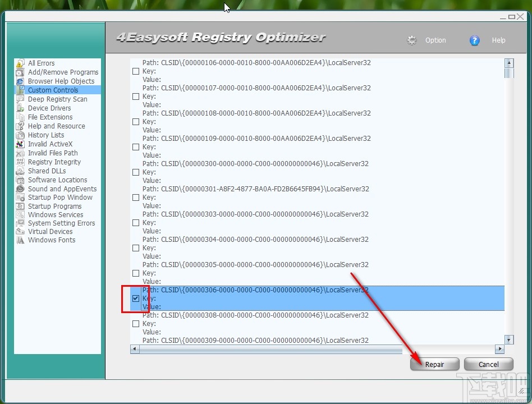Click the Sound and AppEvents icon
Screen dimensions: 532x404
20,189
